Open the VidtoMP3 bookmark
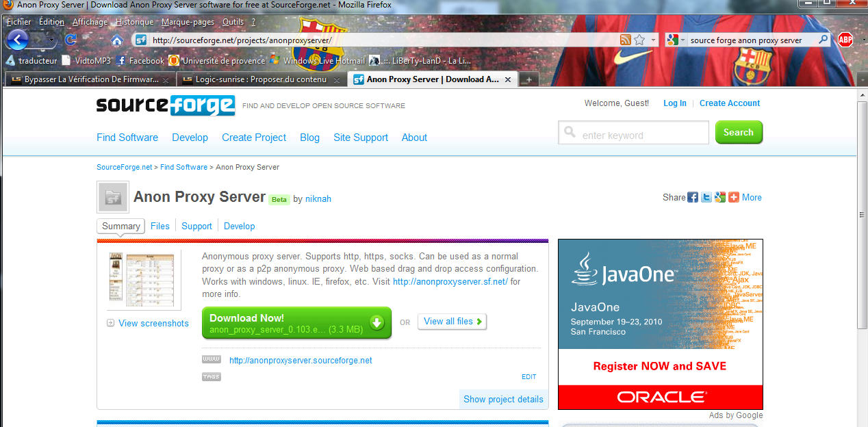Image resolution: width=868 pixels, height=427 pixels. [x=86, y=60]
